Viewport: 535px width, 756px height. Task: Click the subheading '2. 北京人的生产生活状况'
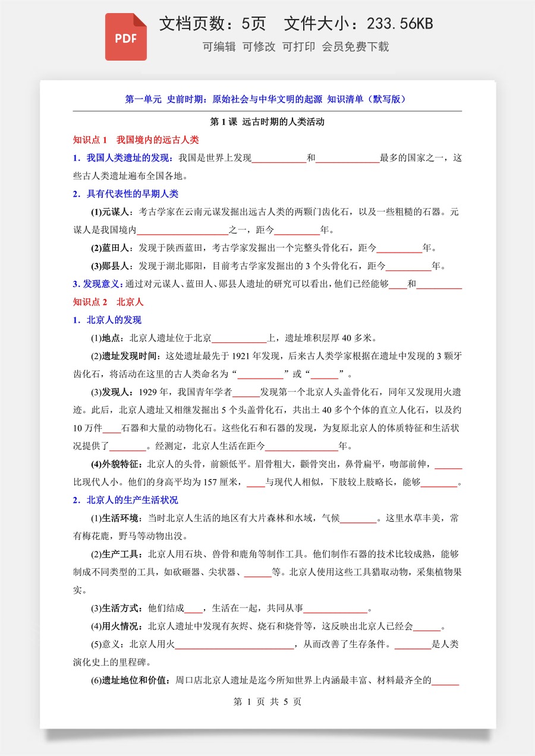coord(125,500)
